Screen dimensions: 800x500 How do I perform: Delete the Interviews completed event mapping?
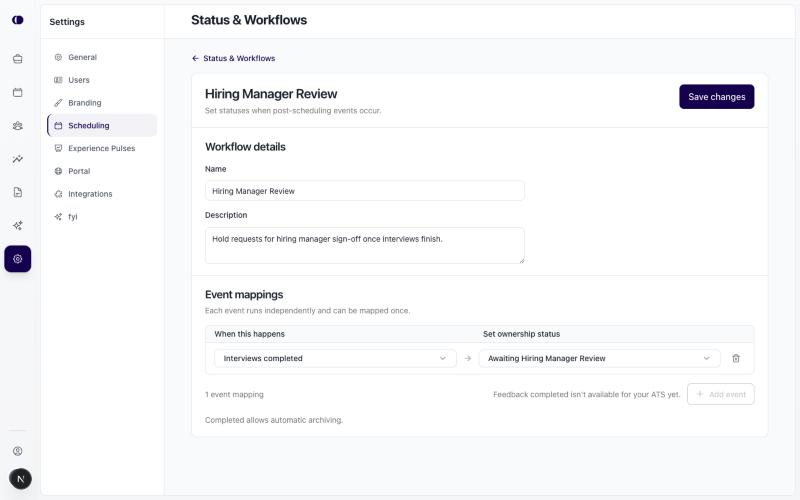[x=736, y=358]
